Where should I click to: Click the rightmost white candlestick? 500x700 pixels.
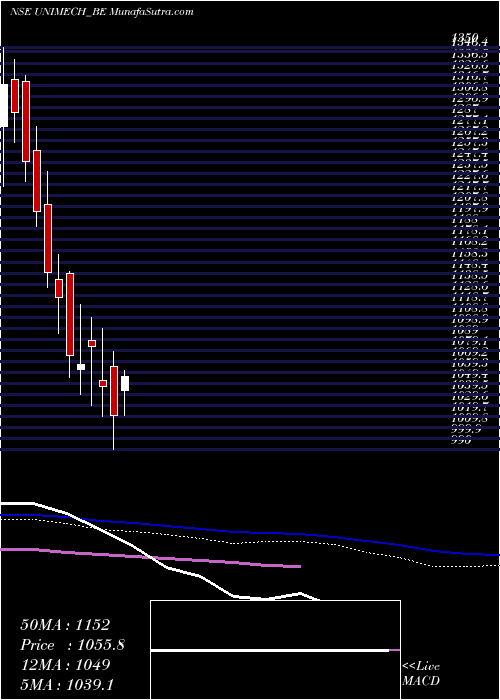coord(125,383)
